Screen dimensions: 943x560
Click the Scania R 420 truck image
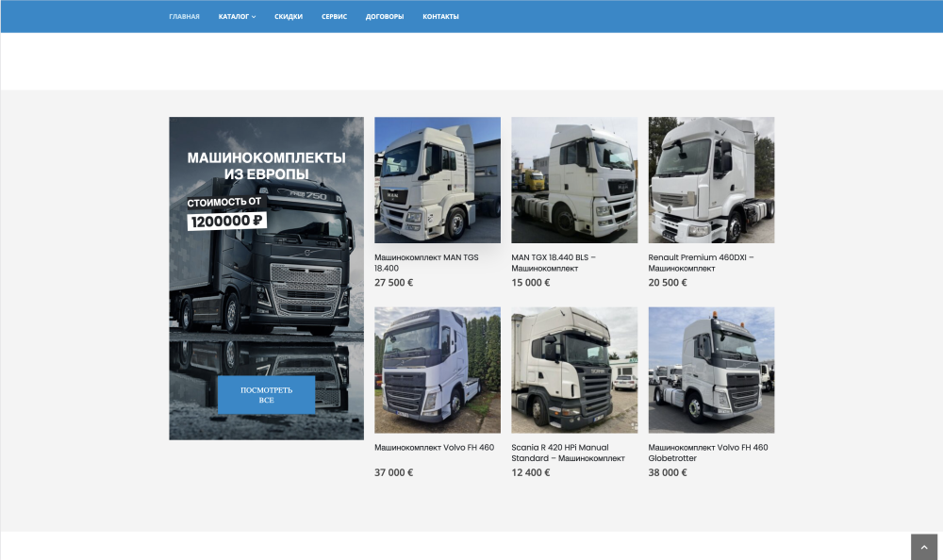[x=573, y=370]
